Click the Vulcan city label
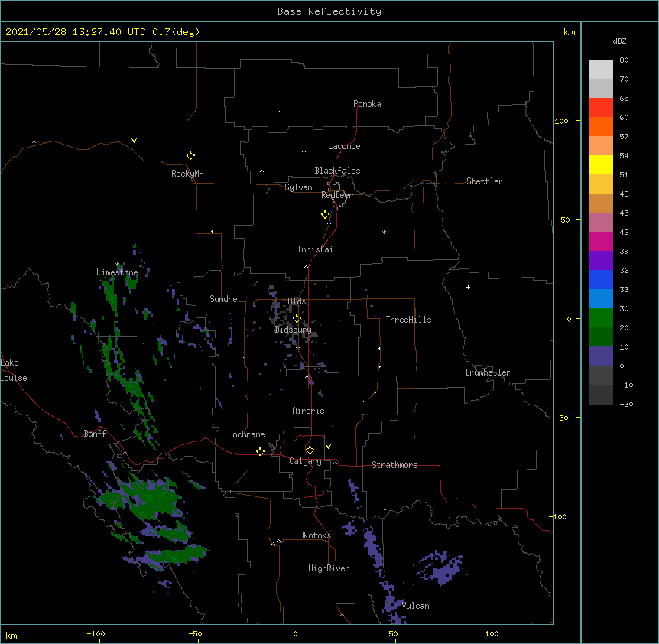Screen dimensions: 659x644 click(415, 606)
